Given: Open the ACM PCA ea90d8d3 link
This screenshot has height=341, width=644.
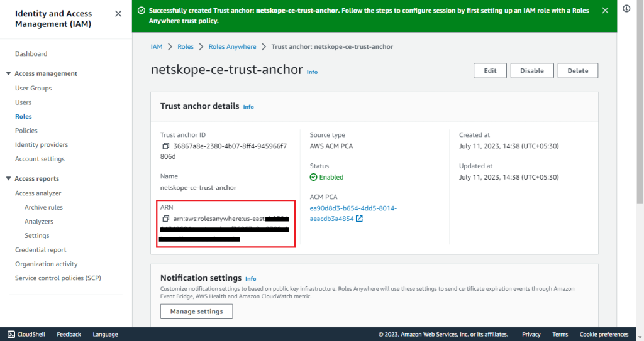Looking at the screenshot, I should [353, 214].
